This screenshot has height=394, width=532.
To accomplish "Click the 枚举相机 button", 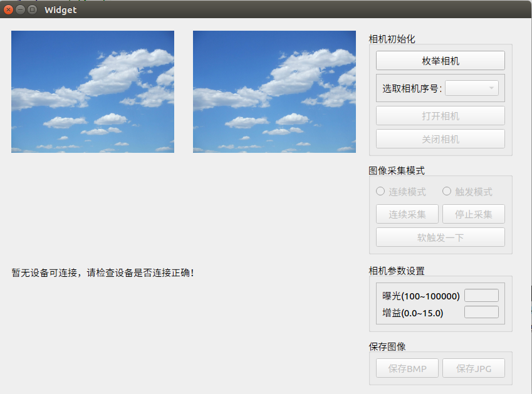I will (x=440, y=61).
